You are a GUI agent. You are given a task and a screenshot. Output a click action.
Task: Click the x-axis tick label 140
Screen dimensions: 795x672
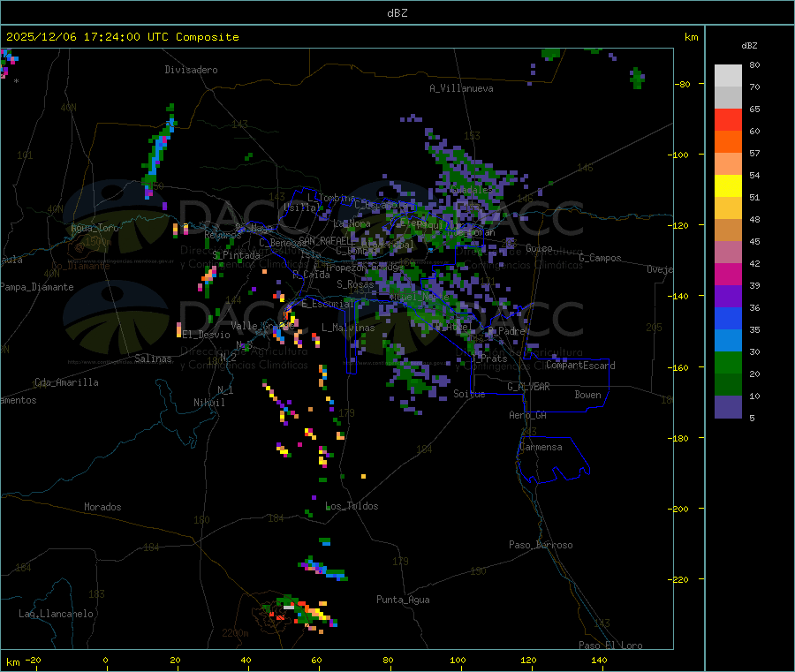pos(599,660)
